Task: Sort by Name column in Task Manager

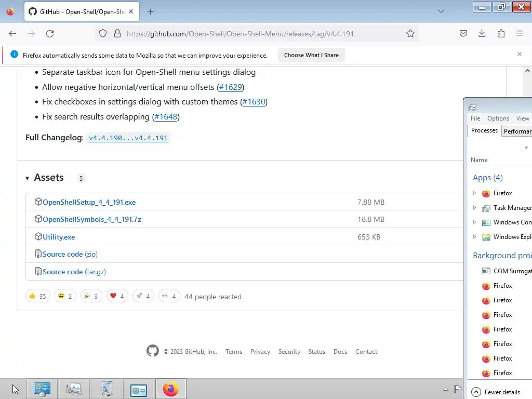Action: pyautogui.click(x=479, y=160)
